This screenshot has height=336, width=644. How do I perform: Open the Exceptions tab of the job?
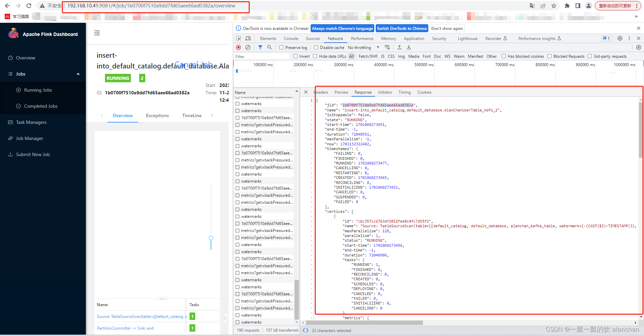[x=157, y=115]
